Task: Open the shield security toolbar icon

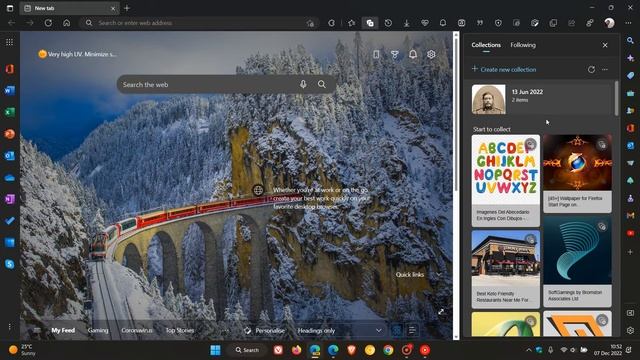Action: pos(498,23)
